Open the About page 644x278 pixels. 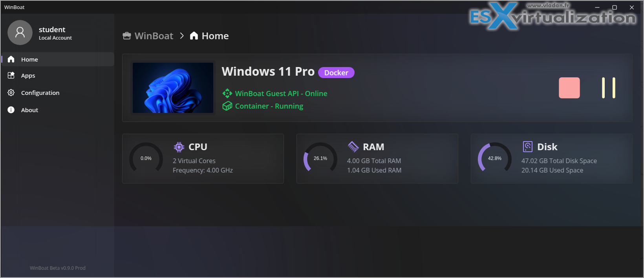[29, 110]
